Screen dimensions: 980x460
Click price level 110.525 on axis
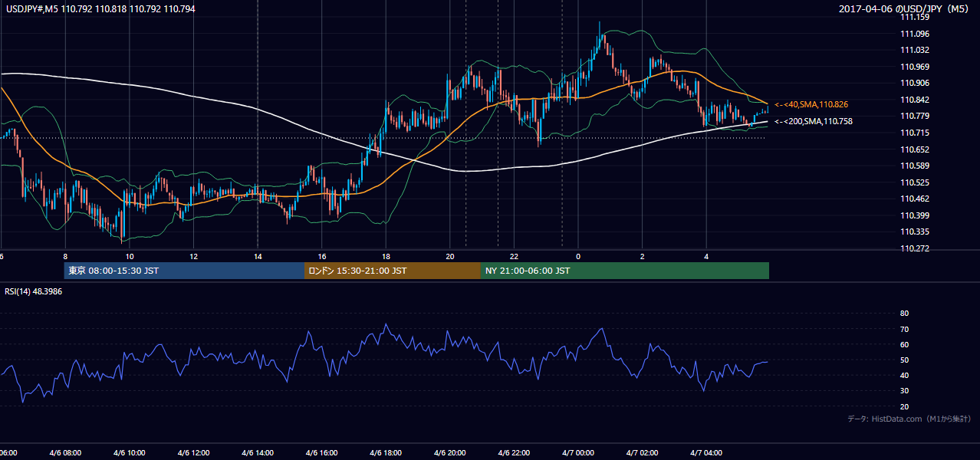pyautogui.click(x=915, y=182)
